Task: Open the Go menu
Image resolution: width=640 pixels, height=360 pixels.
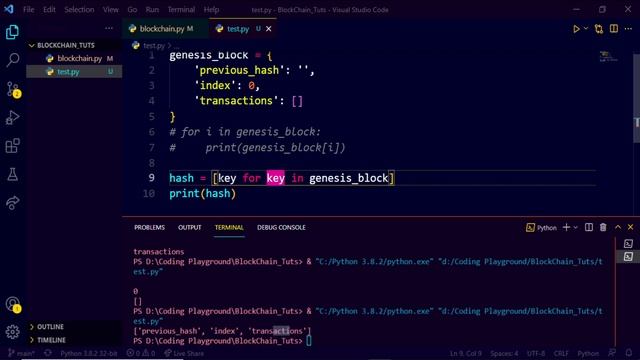Action: pos(132,9)
